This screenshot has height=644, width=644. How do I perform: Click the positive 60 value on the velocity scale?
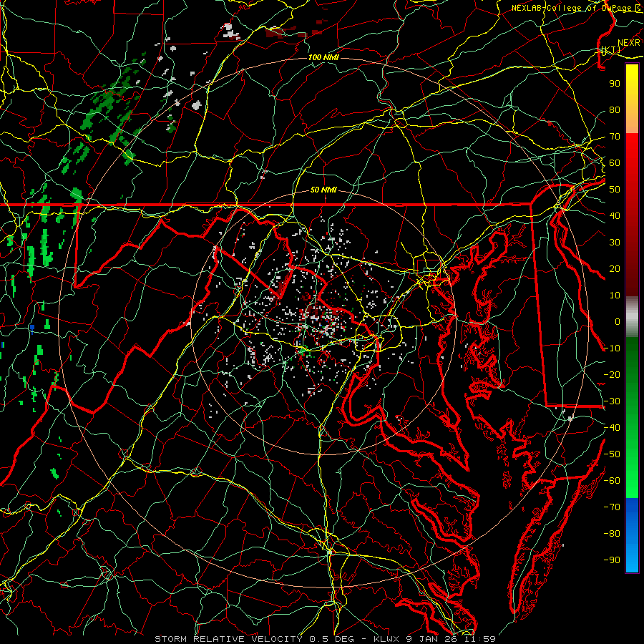click(x=615, y=162)
